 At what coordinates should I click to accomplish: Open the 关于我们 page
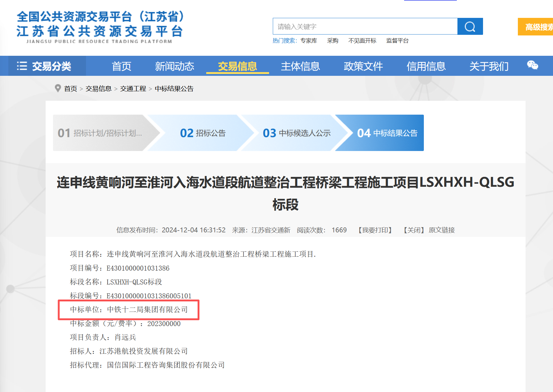coord(489,66)
